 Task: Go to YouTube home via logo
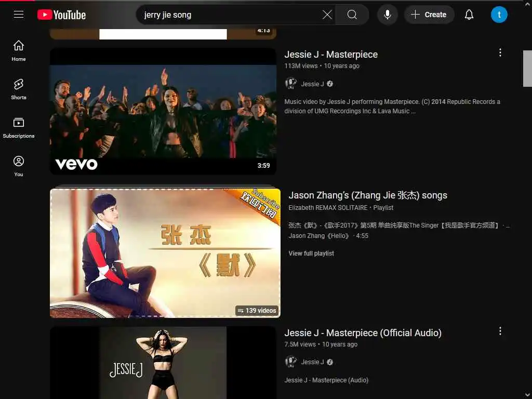pyautogui.click(x=61, y=15)
